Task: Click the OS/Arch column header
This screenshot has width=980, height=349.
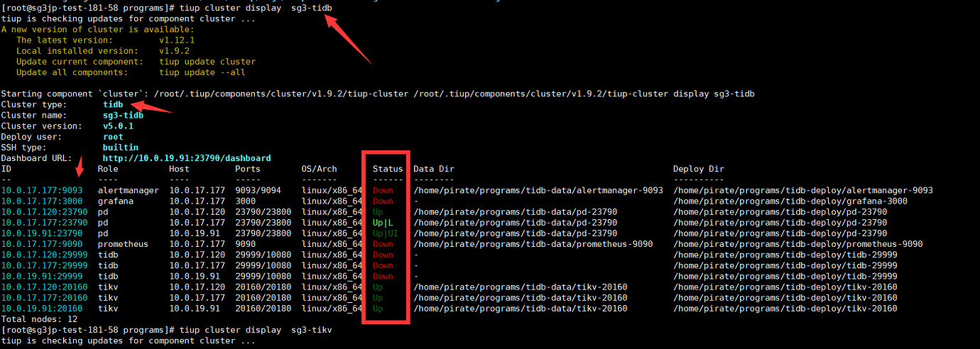Action: click(320, 169)
